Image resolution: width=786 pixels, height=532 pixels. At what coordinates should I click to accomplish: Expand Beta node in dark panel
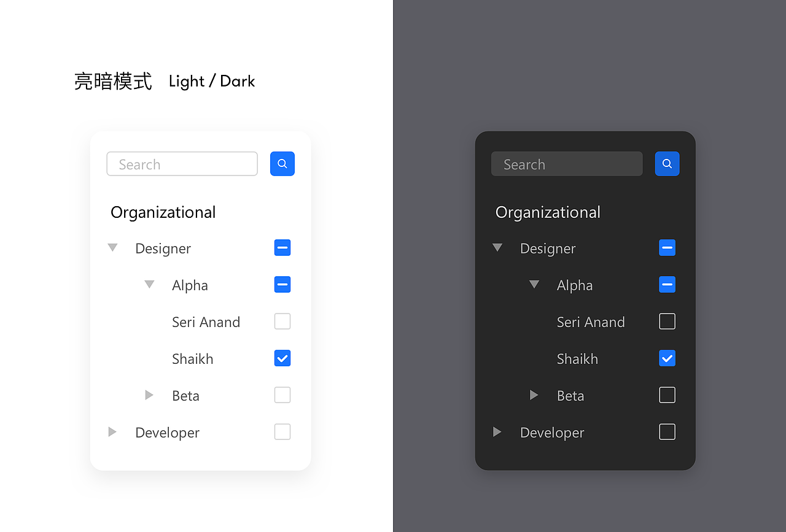[534, 395]
